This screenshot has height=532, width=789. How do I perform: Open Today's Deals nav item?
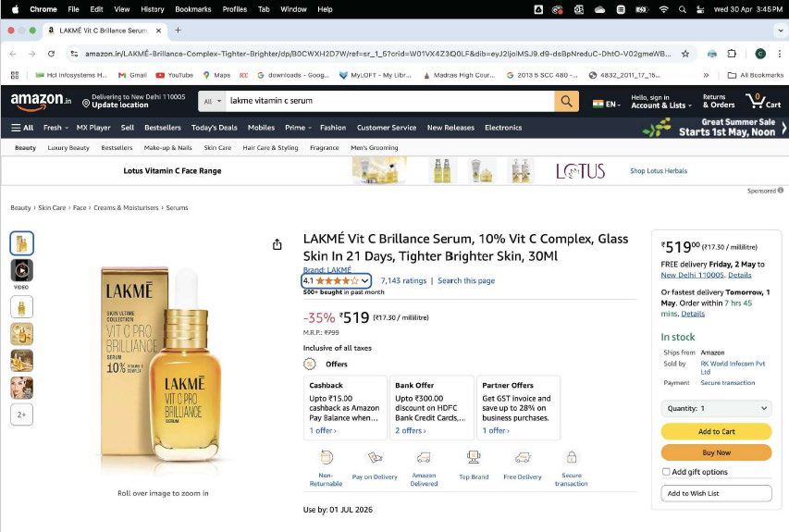click(x=214, y=128)
